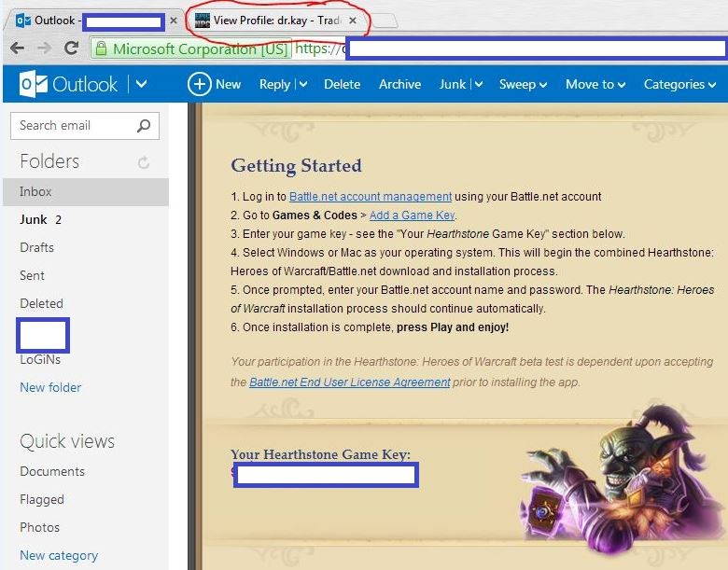Click the Outlook logo icon
The height and width of the screenshot is (570, 728).
tap(33, 84)
